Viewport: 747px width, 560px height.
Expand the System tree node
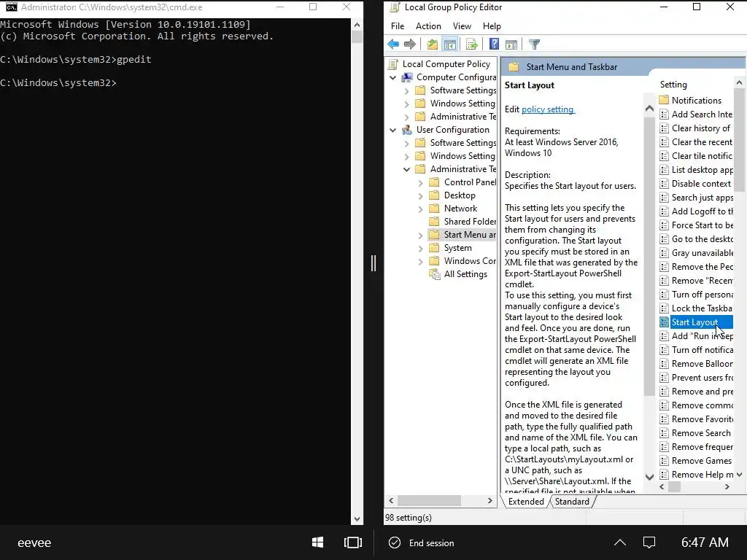(x=420, y=248)
